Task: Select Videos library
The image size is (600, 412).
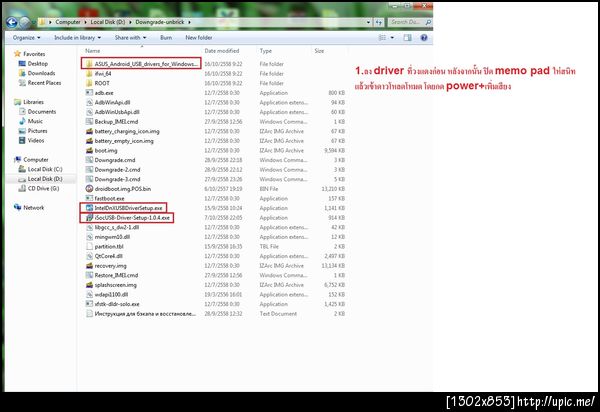Action: (x=36, y=140)
